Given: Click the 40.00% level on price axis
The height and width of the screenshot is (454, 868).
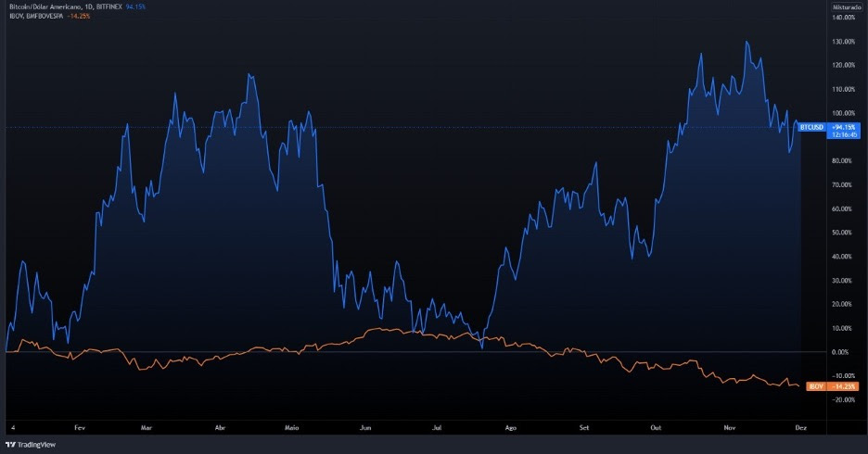Looking at the screenshot, I should 843,257.
